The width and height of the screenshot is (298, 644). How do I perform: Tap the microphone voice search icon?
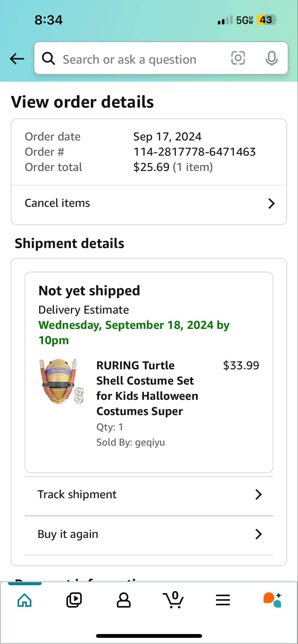click(271, 58)
